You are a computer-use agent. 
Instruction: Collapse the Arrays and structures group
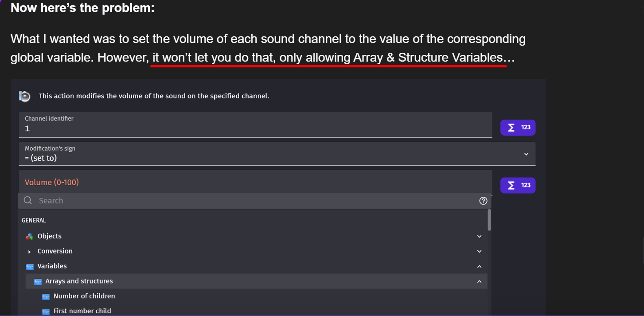click(479, 281)
